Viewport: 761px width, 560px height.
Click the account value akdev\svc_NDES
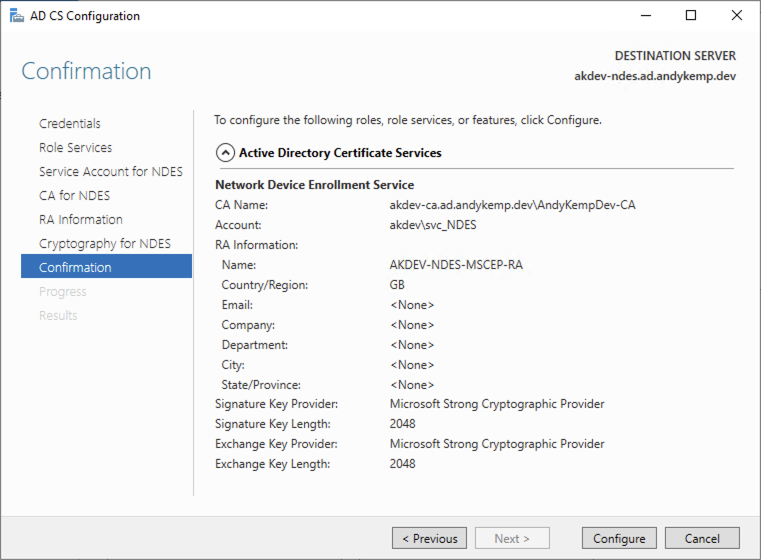coord(433,225)
